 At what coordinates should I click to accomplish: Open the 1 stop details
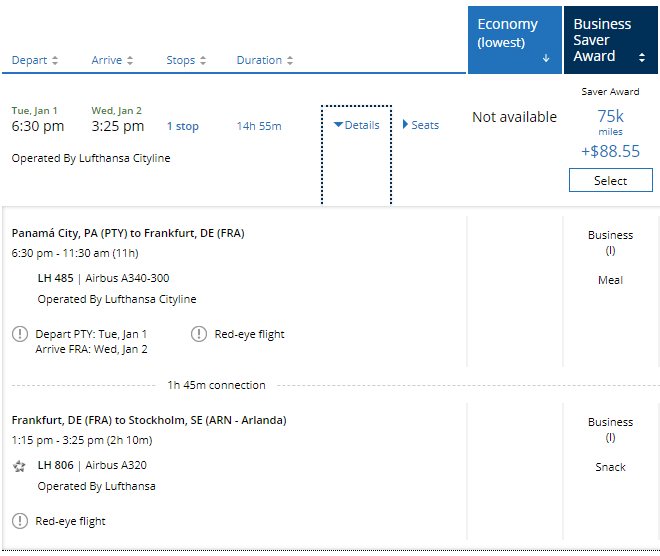click(x=182, y=126)
